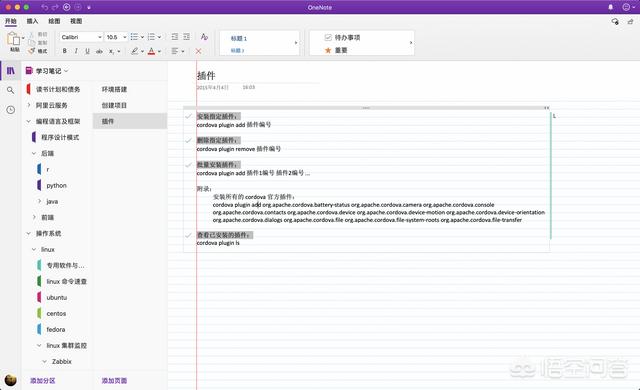The width and height of the screenshot is (640, 390).
Task: Open the 学习笔记 notebook dropdown
Action: point(66,71)
